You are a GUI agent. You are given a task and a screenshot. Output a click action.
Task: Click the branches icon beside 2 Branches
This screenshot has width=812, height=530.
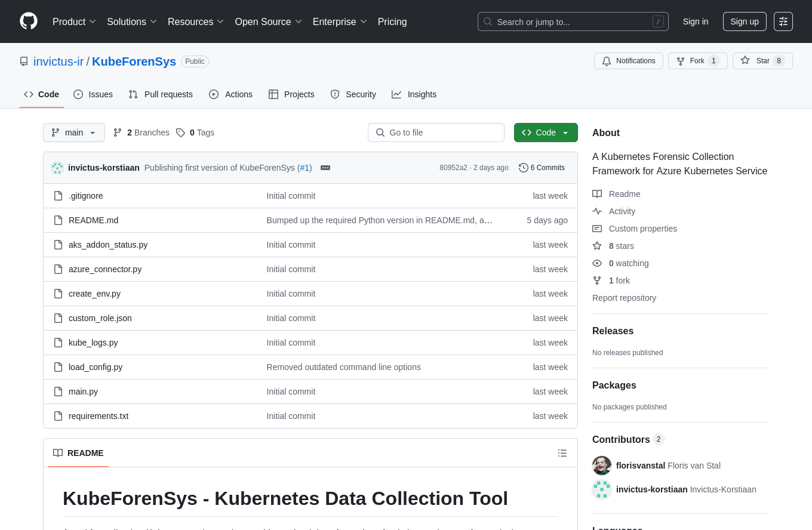[x=118, y=132]
